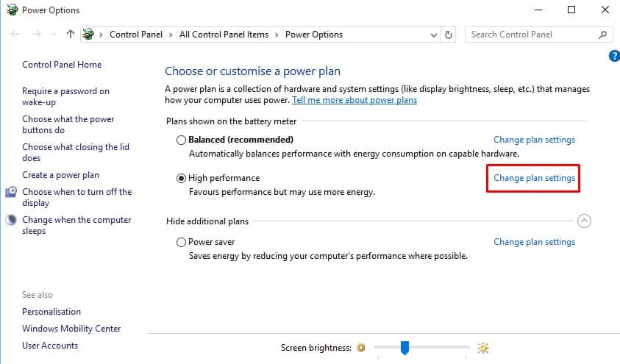This screenshot has width=620, height=364.
Task: Click the Back navigation arrow
Action: 15,35
